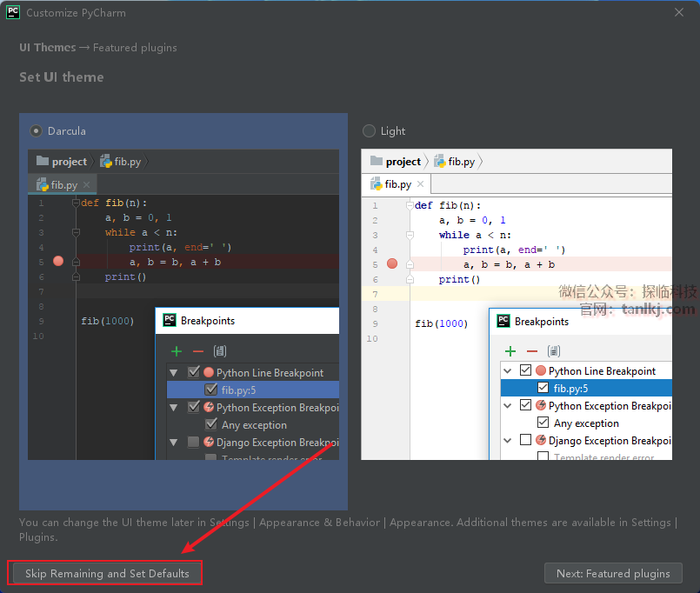Click green plus icon in Light Breakpoints preview

[x=510, y=351]
